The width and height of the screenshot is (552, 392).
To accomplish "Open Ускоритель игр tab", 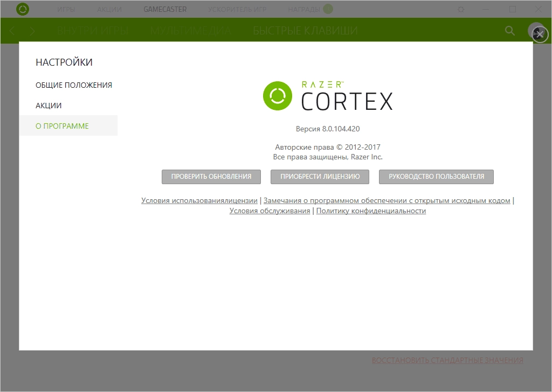I will [237, 10].
